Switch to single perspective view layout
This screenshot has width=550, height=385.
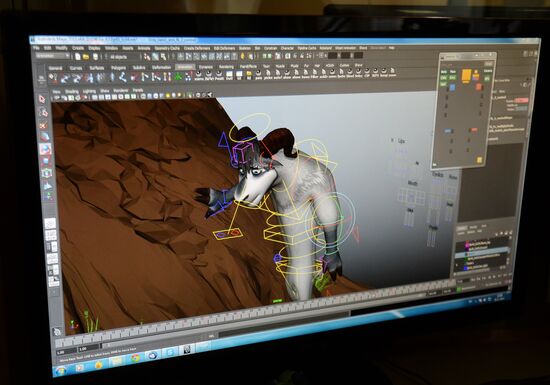(x=50, y=223)
